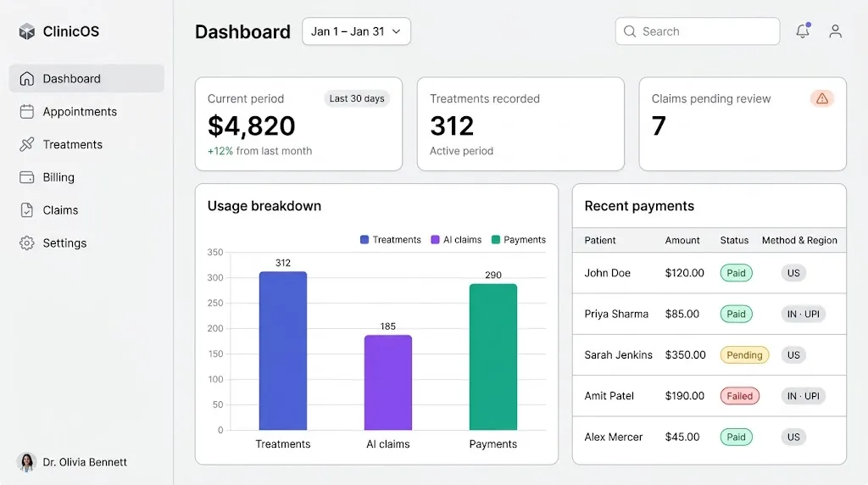Click the Dashboard home icon in sidebar
Screen dimensions: 868x485
[26, 79]
